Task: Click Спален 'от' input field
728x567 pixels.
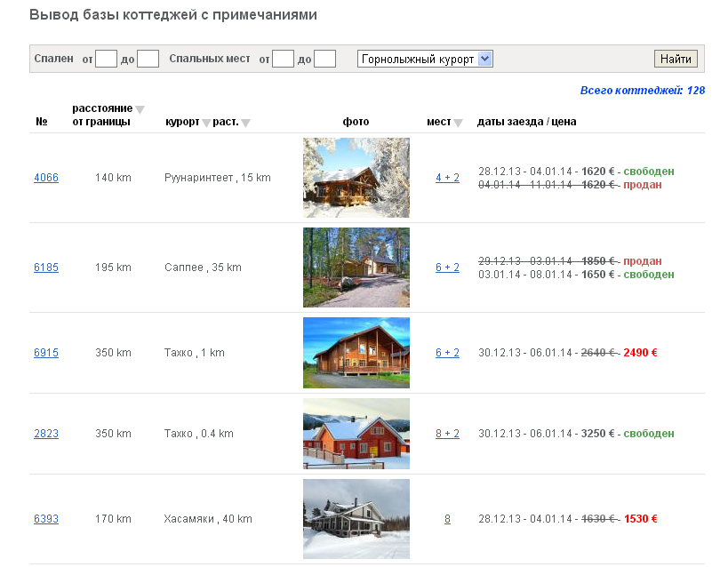Action: click(x=107, y=59)
